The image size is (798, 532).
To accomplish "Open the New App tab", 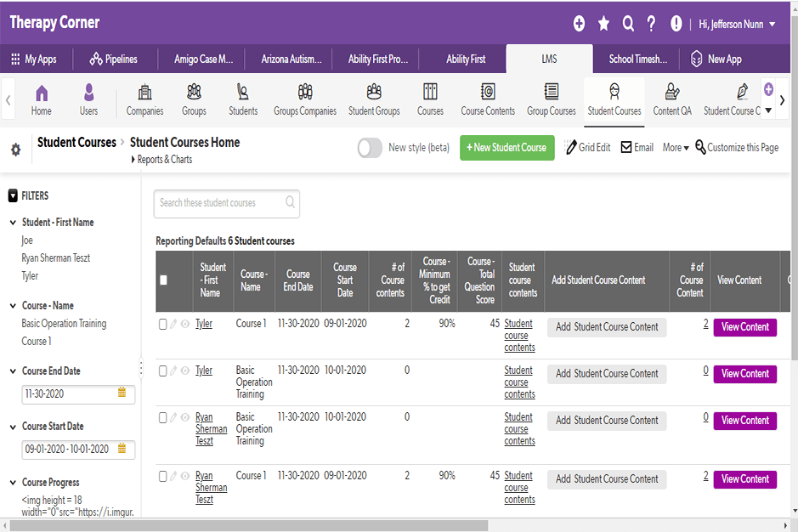I will click(x=716, y=59).
